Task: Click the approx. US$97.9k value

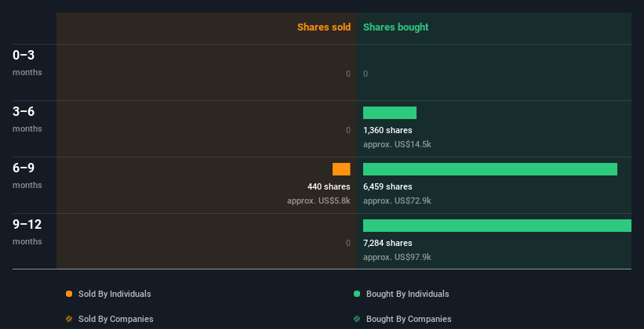Action: pyautogui.click(x=397, y=257)
